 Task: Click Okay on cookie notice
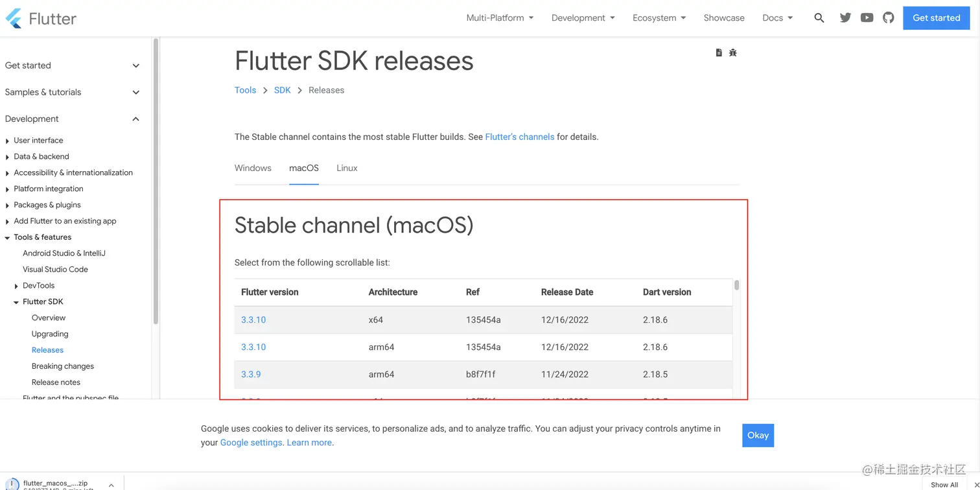click(x=758, y=436)
